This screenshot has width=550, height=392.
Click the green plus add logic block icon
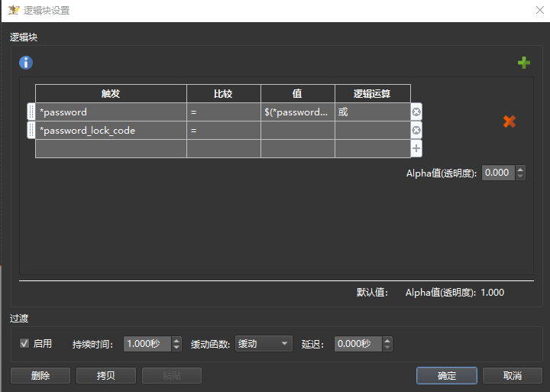[523, 63]
